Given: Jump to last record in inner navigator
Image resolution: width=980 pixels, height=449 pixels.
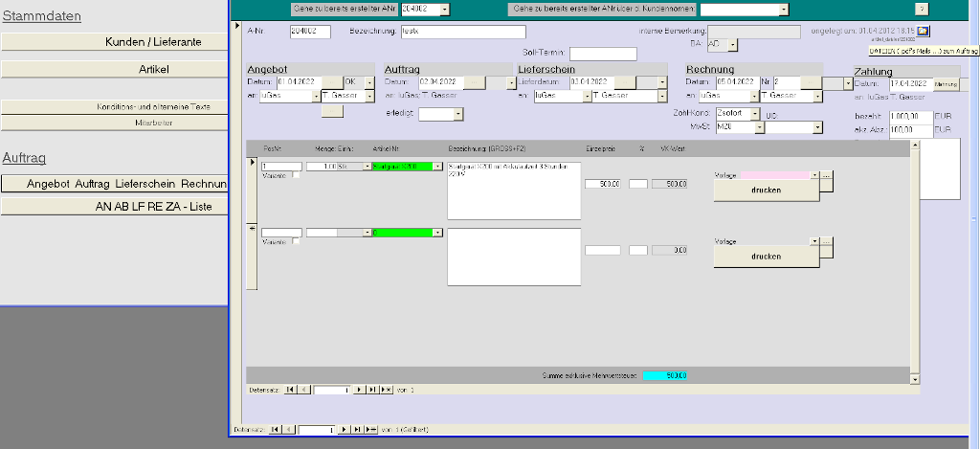Looking at the screenshot, I should [370, 391].
